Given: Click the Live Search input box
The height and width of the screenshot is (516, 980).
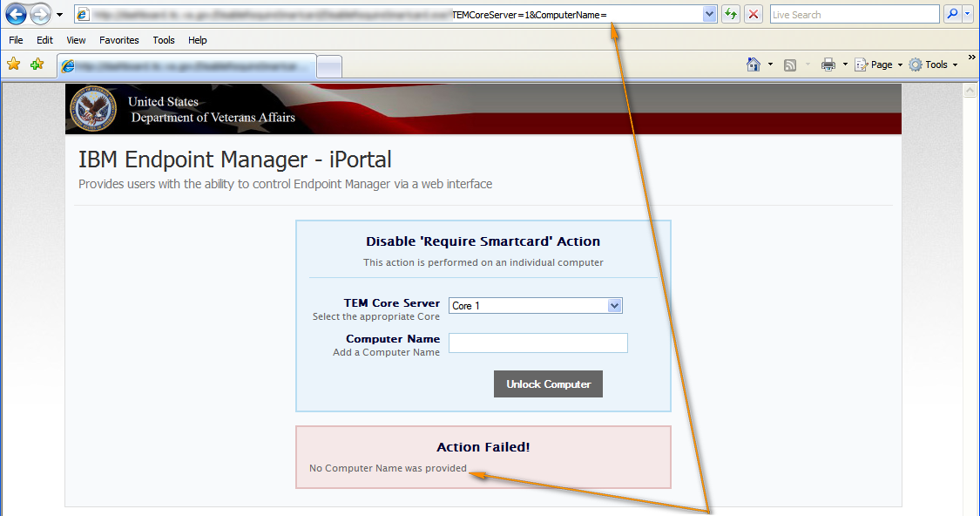Looking at the screenshot, I should click(x=855, y=15).
